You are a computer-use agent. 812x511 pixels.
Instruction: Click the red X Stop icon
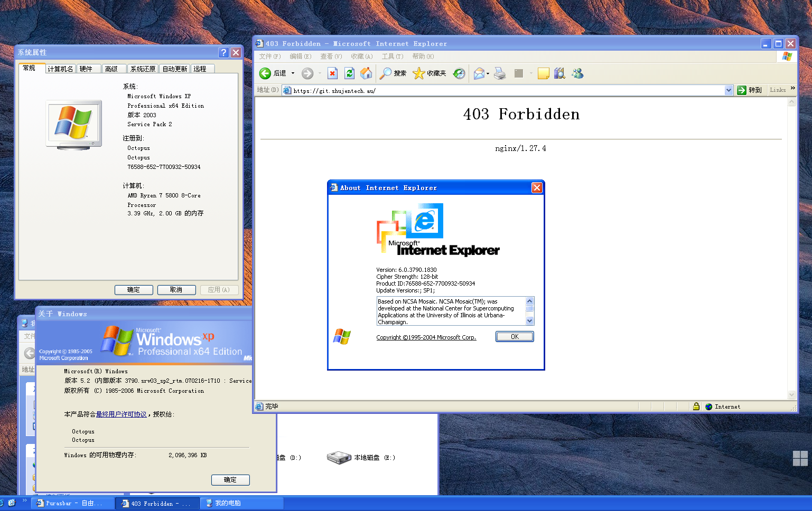click(332, 73)
